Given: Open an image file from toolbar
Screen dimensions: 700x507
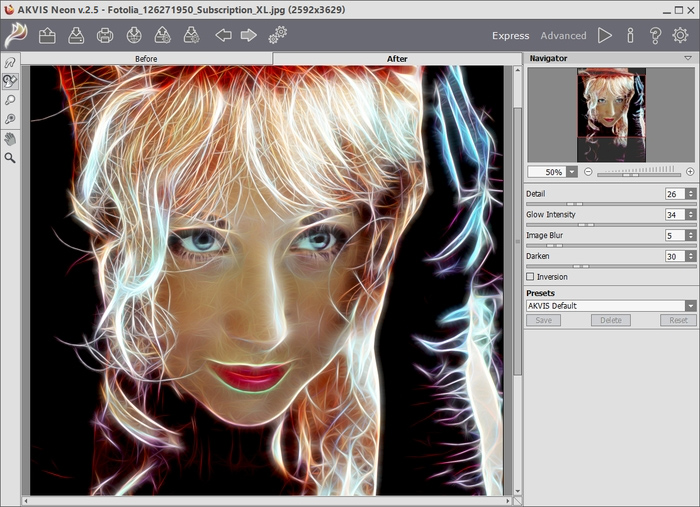Looking at the screenshot, I should pyautogui.click(x=47, y=36).
